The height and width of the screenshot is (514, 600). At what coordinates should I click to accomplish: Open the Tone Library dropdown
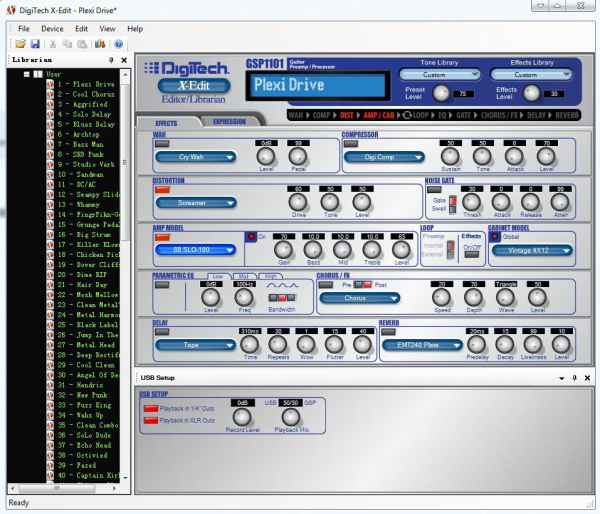coord(439,75)
